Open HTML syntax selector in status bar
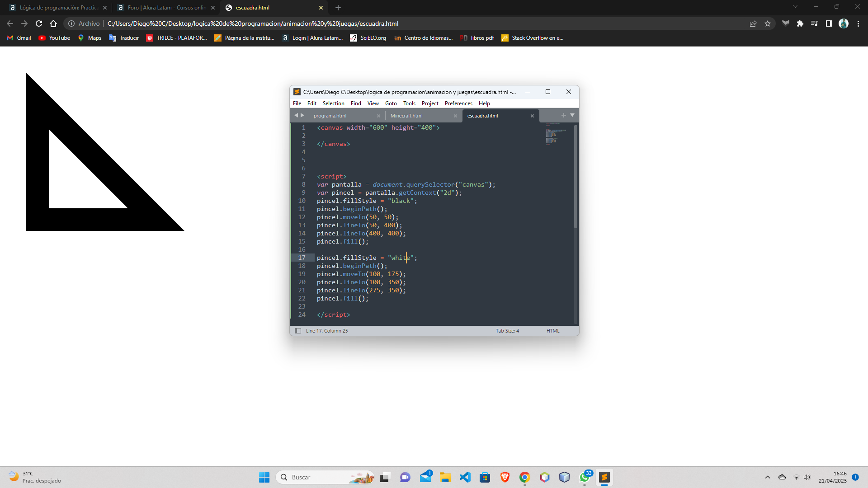 (553, 331)
